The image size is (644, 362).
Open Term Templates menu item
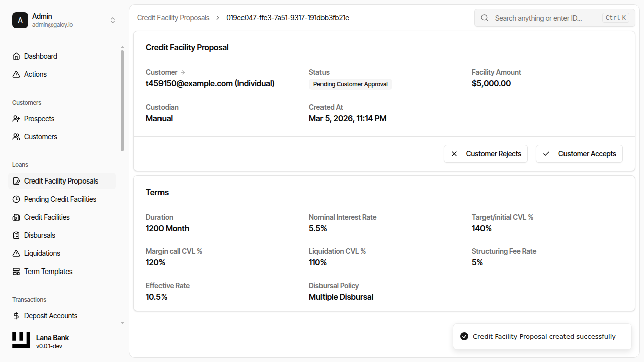click(x=48, y=271)
